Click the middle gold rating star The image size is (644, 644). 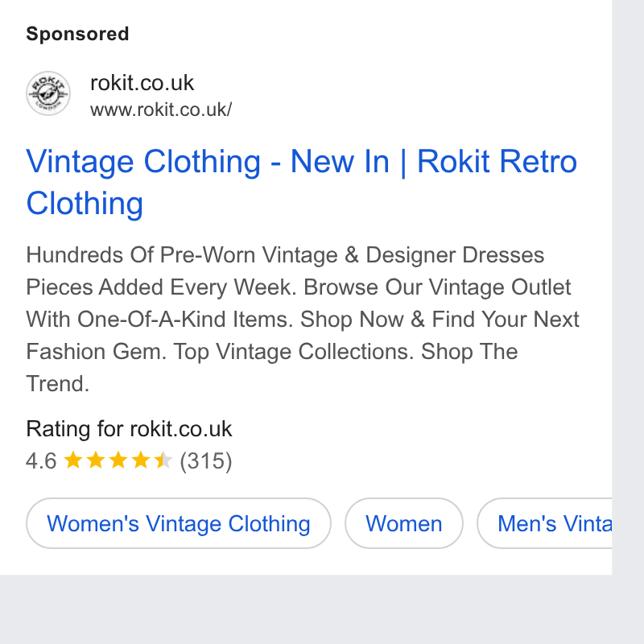click(x=118, y=460)
